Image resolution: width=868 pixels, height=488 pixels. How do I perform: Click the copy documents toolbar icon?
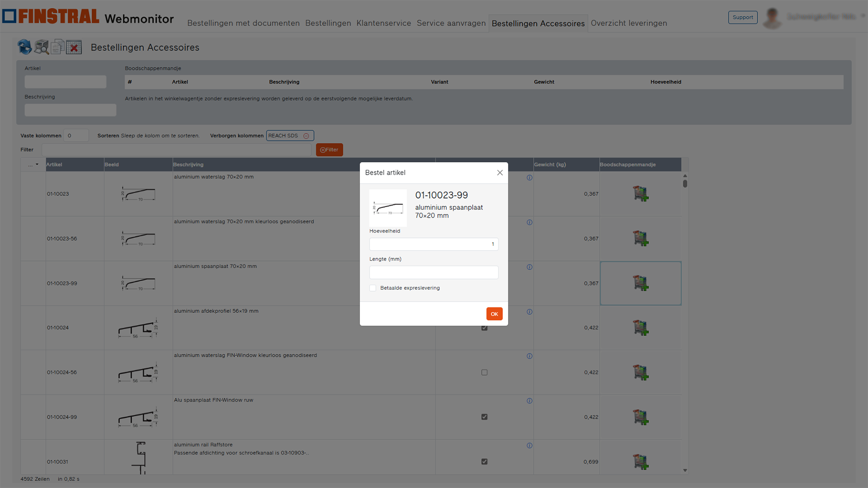(x=58, y=47)
